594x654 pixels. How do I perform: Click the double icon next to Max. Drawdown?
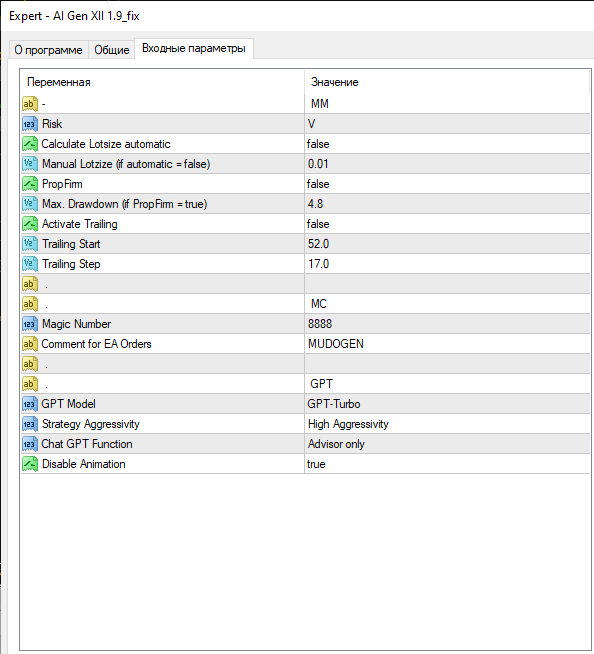(30, 204)
